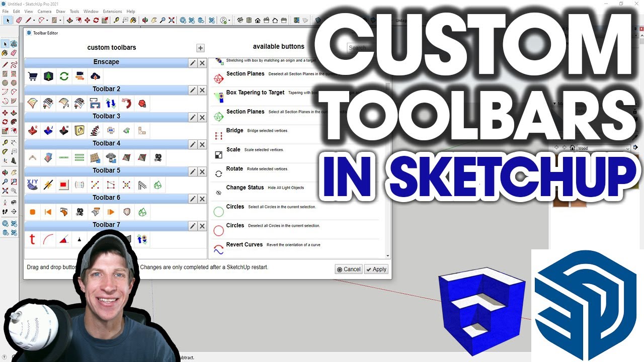The width and height of the screenshot is (644, 362).
Task: Select the Toolbar 3 header
Action: click(x=106, y=116)
